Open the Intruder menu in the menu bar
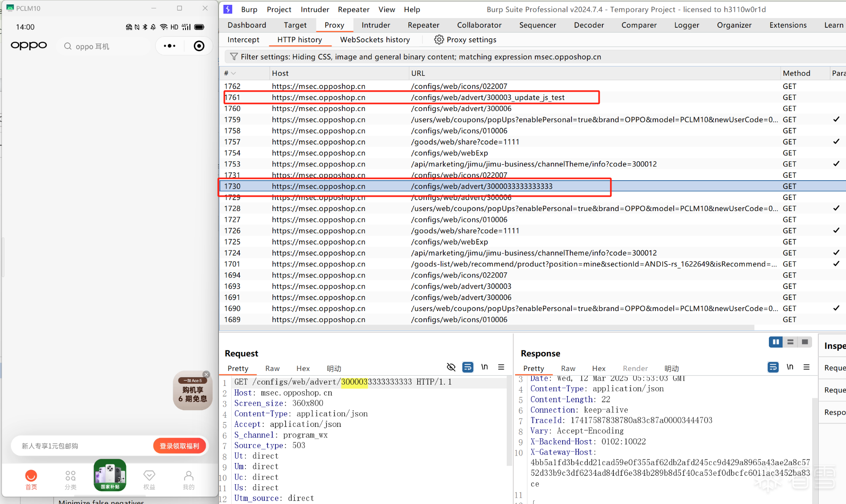 [314, 9]
